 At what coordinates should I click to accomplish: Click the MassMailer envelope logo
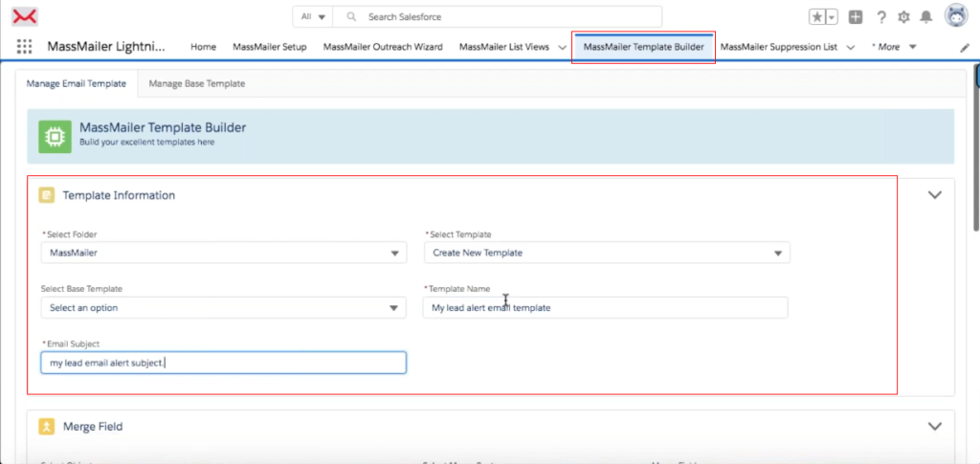tap(24, 17)
